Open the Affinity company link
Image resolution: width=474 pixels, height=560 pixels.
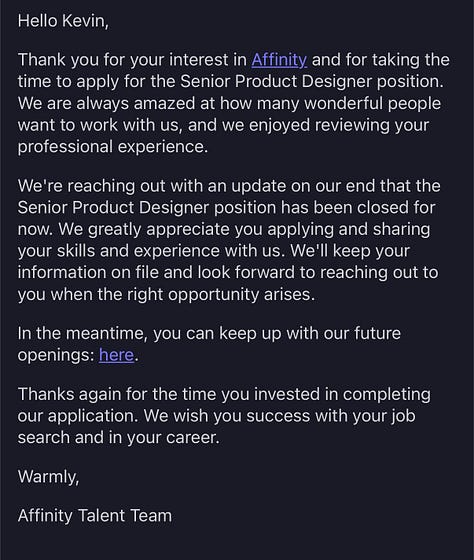tap(279, 60)
